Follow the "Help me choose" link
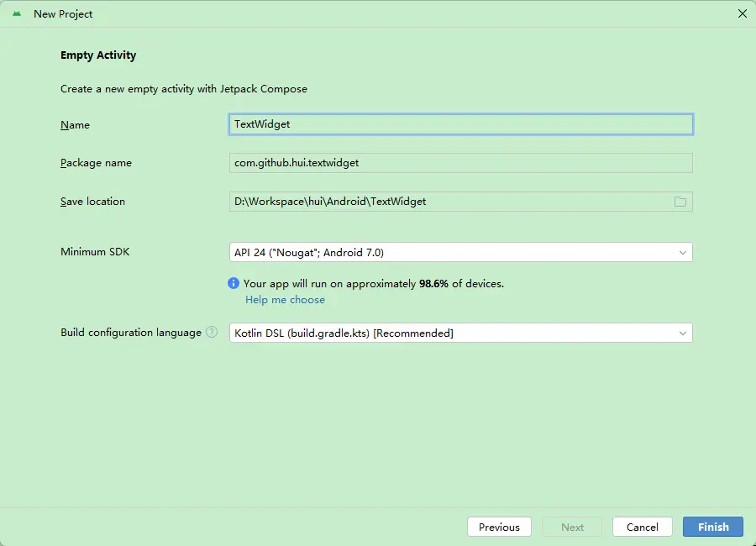756x546 pixels. [x=285, y=300]
